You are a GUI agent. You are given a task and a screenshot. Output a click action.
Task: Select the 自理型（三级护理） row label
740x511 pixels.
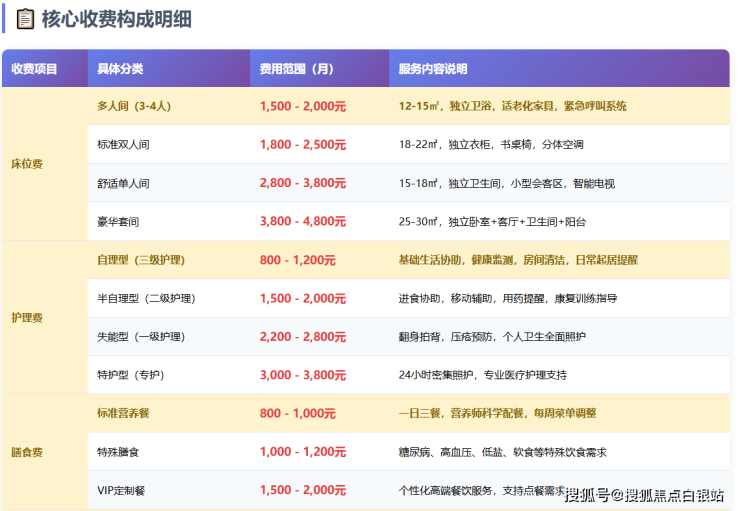pyautogui.click(x=141, y=260)
